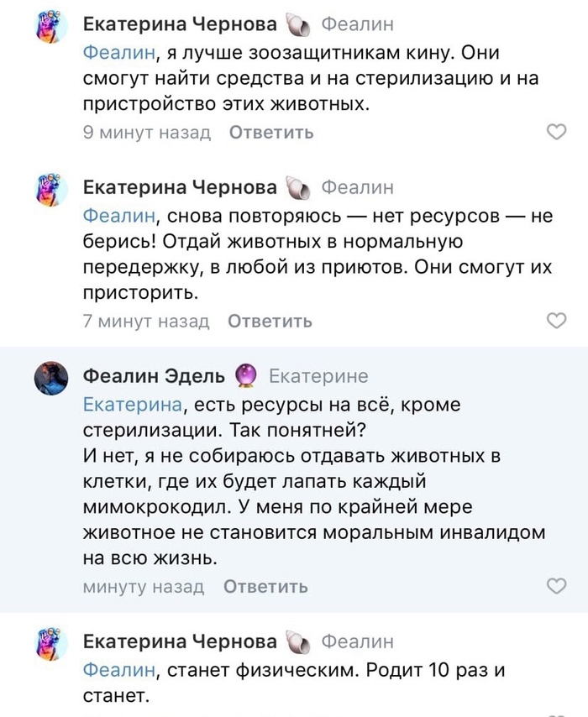Click the 'Екатерина' mention in Феалин's comment text

[133, 404]
